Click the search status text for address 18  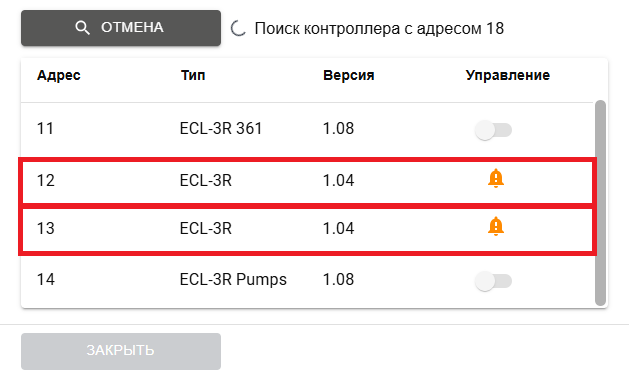[379, 28]
